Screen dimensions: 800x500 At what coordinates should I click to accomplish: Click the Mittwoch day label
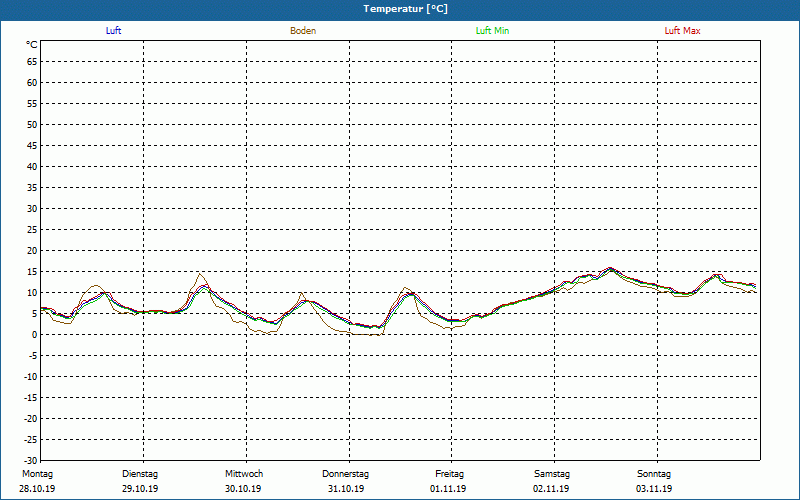(x=244, y=474)
